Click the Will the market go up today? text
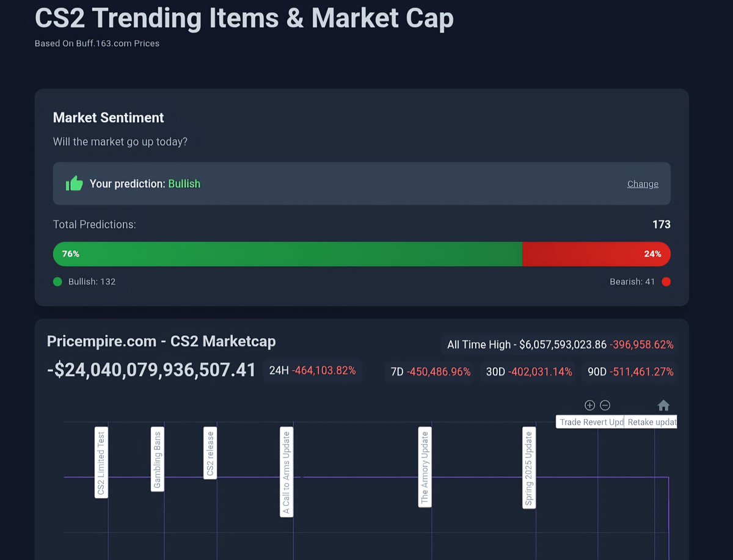Image resolution: width=733 pixels, height=560 pixels. [120, 142]
